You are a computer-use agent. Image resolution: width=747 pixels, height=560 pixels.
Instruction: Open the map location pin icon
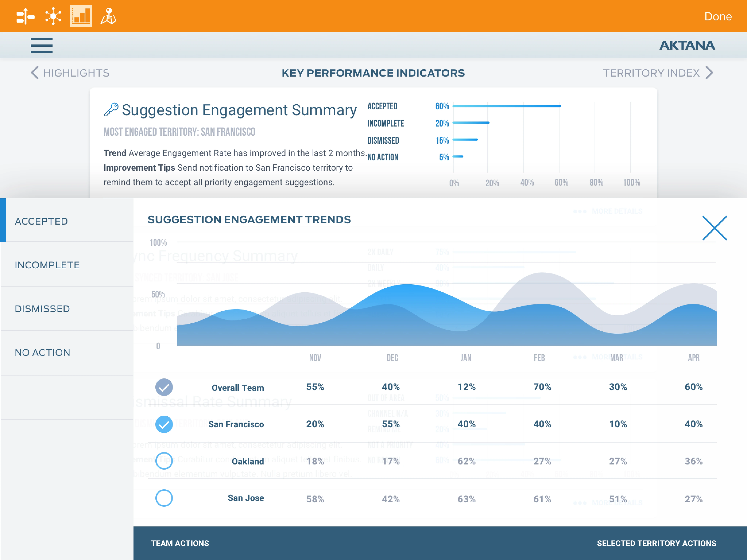(x=108, y=16)
